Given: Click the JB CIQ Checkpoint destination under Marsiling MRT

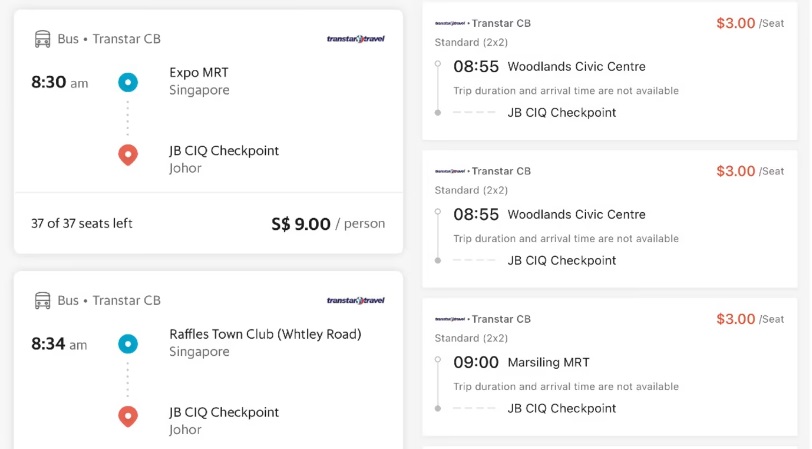Looking at the screenshot, I should (x=561, y=409).
